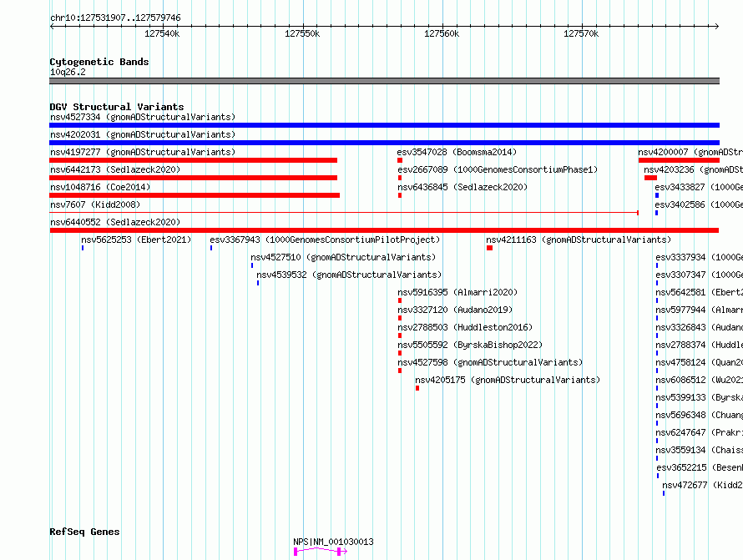Select the Cytogenetic Bands track title

coord(99,62)
